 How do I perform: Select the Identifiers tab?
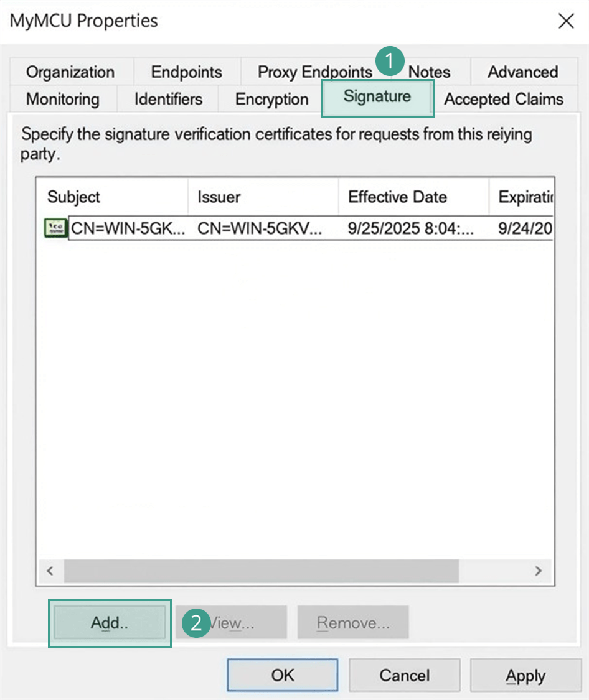[x=168, y=100]
